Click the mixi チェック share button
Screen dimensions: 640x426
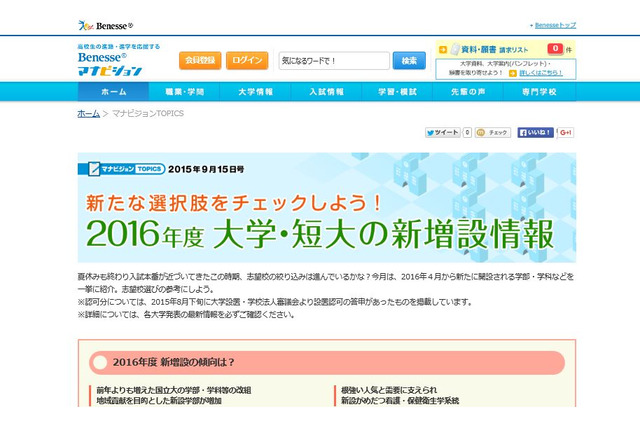(493, 133)
